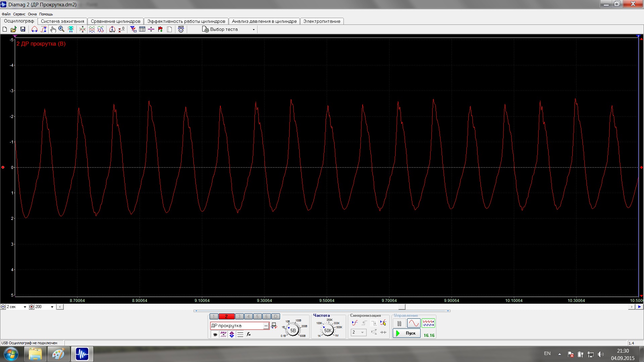644x362 pixels.
Task: Select the magnifier zoom tool
Action: pos(61,29)
